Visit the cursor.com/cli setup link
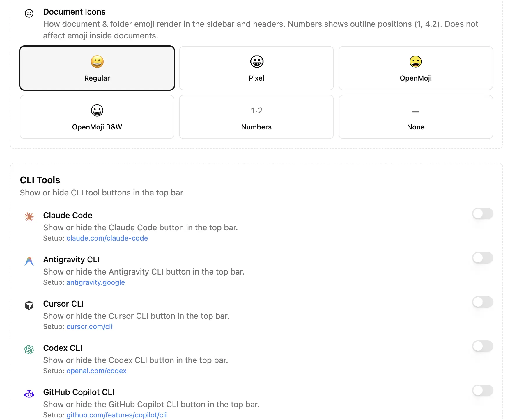This screenshot has width=510, height=420. (x=89, y=327)
